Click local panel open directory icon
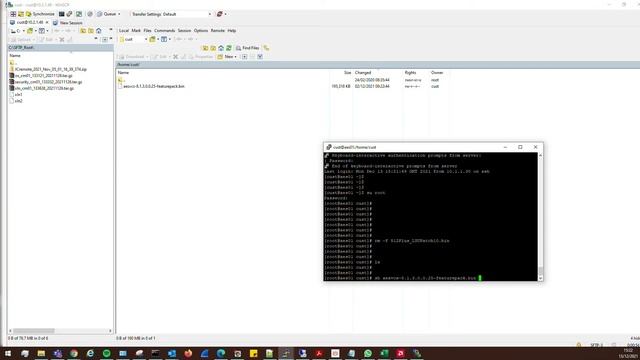 30,31
